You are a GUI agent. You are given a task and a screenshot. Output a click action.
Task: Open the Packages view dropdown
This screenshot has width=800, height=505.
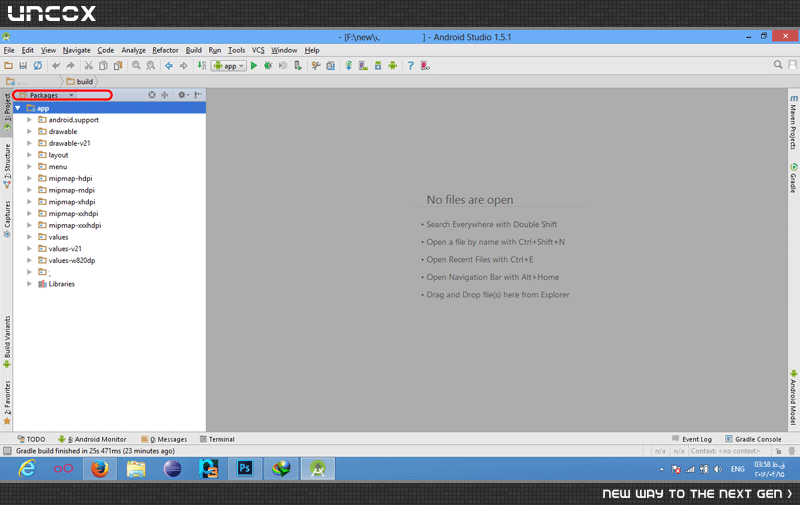47,95
